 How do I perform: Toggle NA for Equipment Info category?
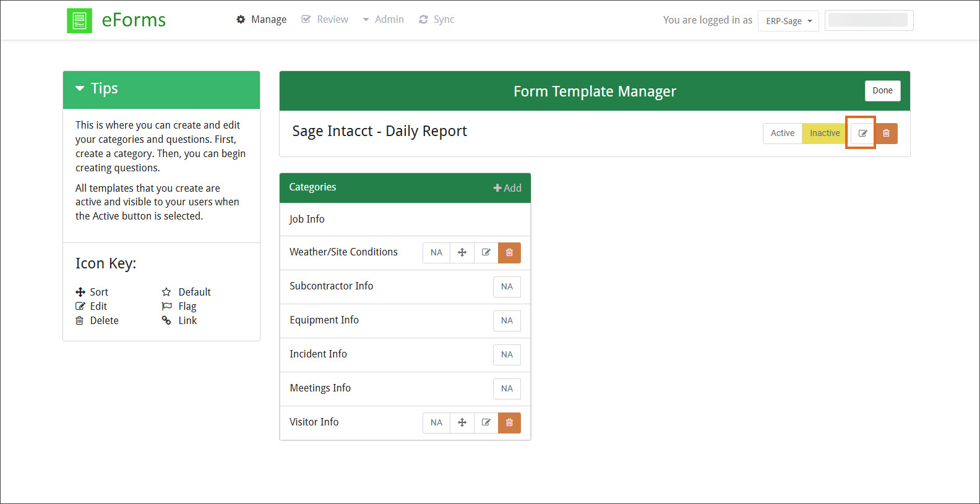(x=507, y=320)
